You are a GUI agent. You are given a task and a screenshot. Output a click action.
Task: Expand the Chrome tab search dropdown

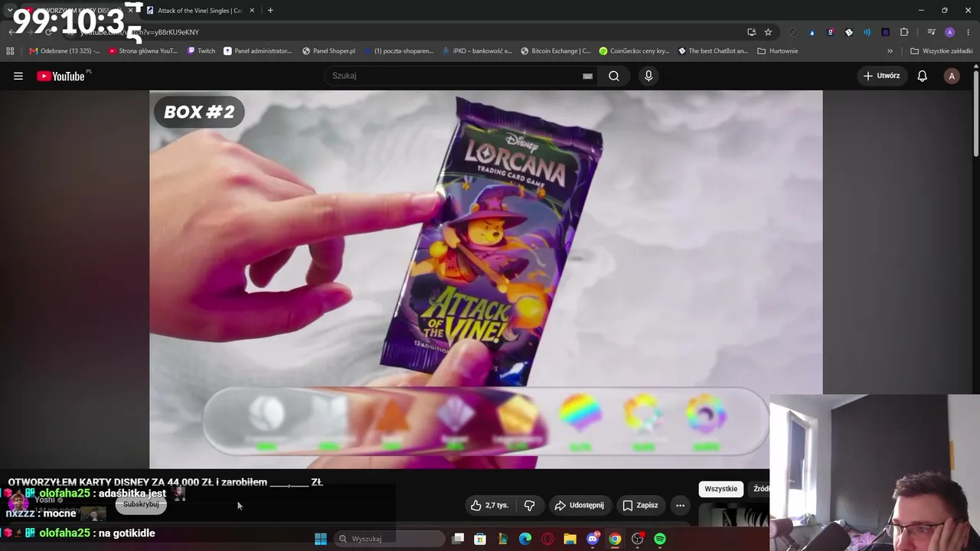[x=9, y=10]
